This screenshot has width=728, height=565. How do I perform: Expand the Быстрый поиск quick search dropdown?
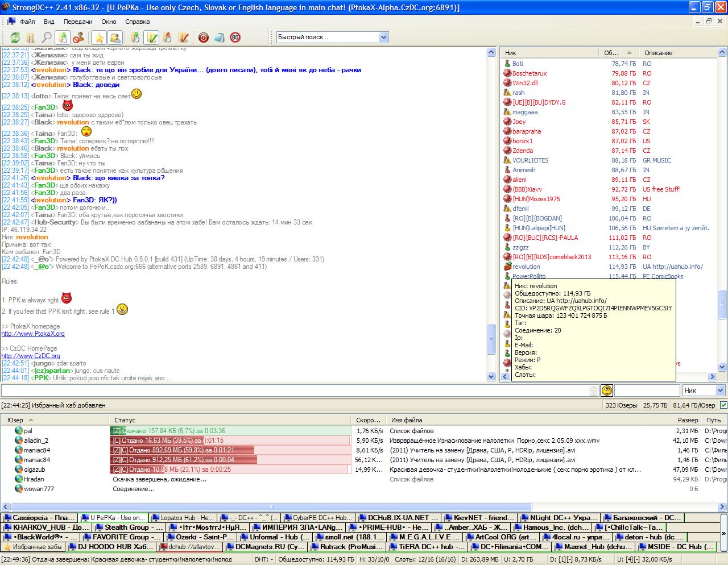(383, 38)
